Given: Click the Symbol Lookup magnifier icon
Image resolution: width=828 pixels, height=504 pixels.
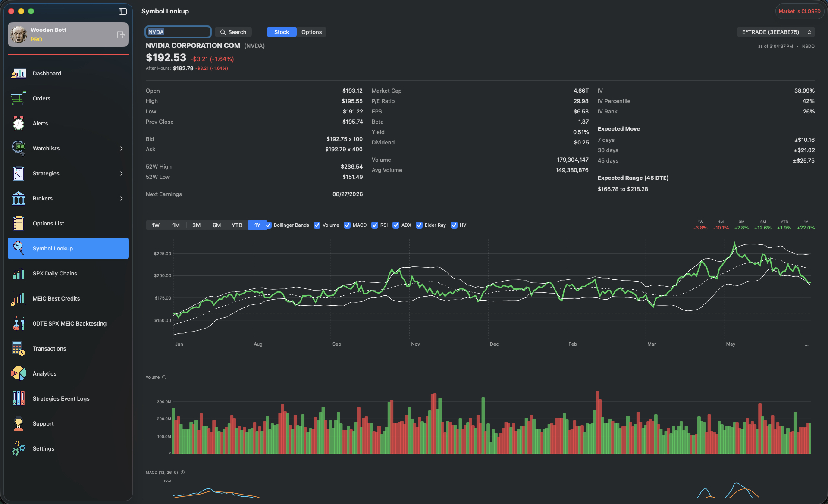Looking at the screenshot, I should [19, 248].
